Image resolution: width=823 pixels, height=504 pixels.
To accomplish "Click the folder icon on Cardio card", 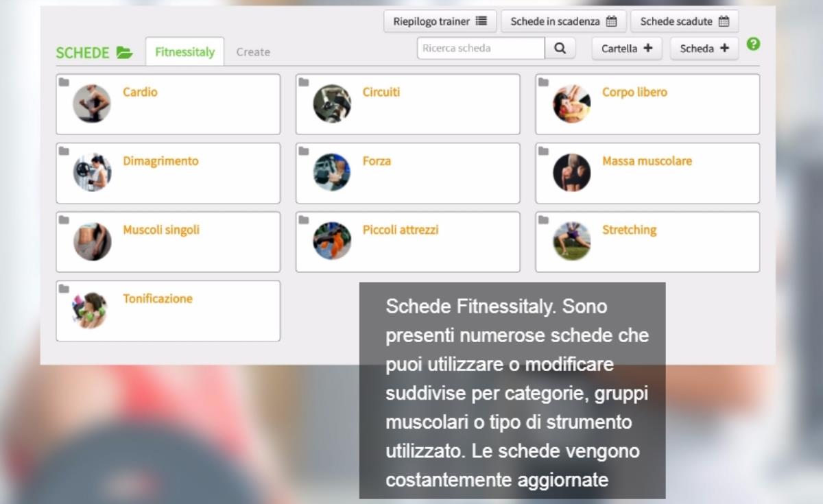I will pyautogui.click(x=64, y=82).
